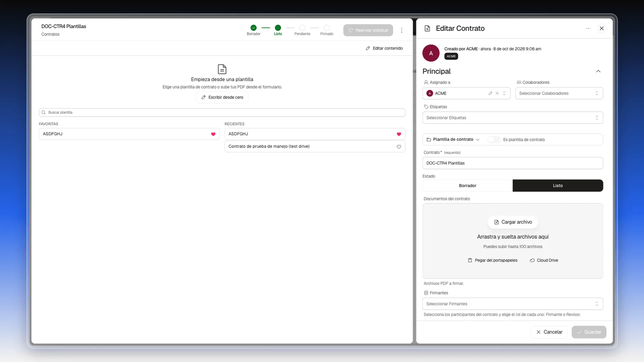The image size is (644, 362).
Task: Open the Seleccionar Colaboradores dropdown
Action: [x=559, y=93]
